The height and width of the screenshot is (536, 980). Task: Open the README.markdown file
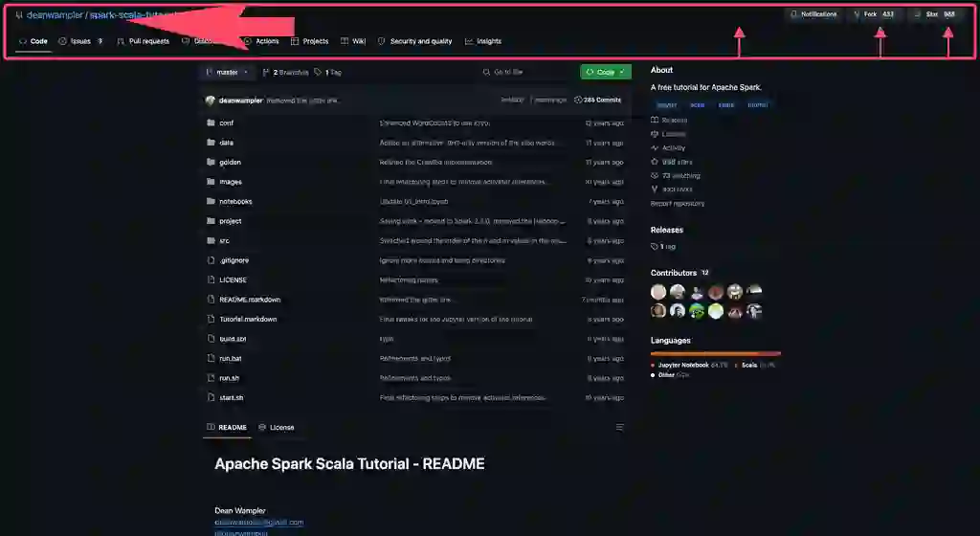tap(250, 300)
